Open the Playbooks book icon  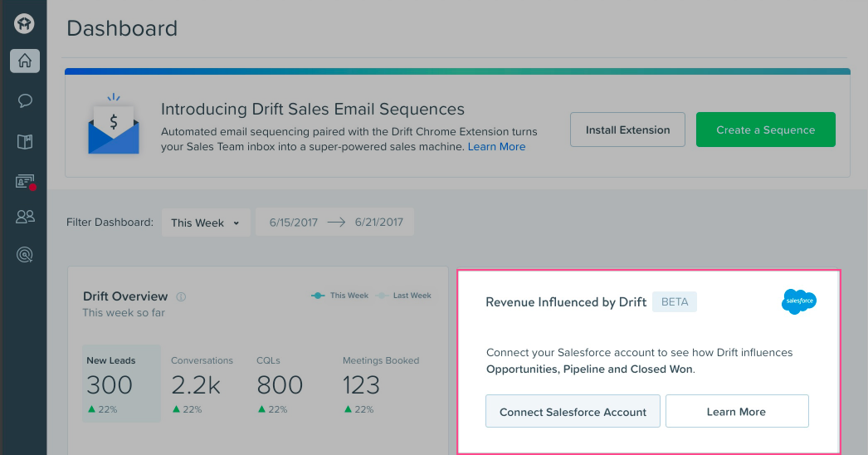click(24, 142)
